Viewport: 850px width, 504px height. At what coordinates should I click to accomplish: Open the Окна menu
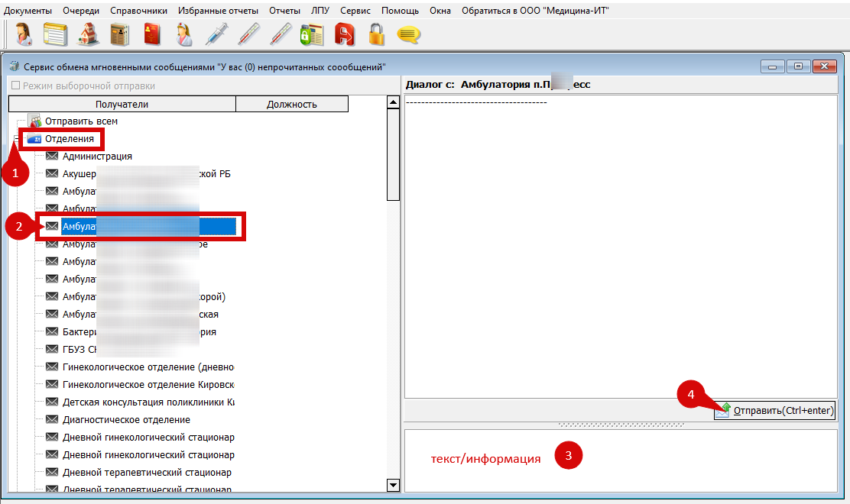[x=440, y=10]
